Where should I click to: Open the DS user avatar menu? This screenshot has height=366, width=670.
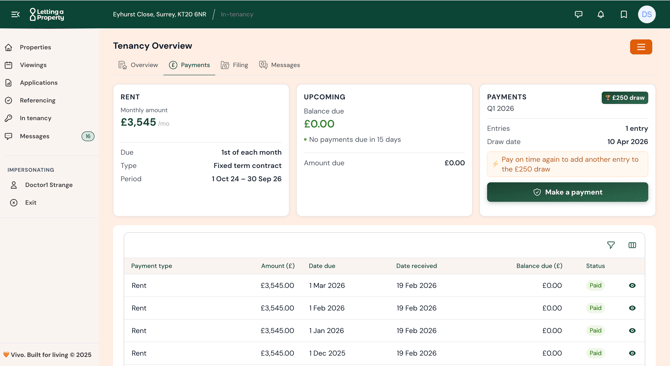pos(646,15)
